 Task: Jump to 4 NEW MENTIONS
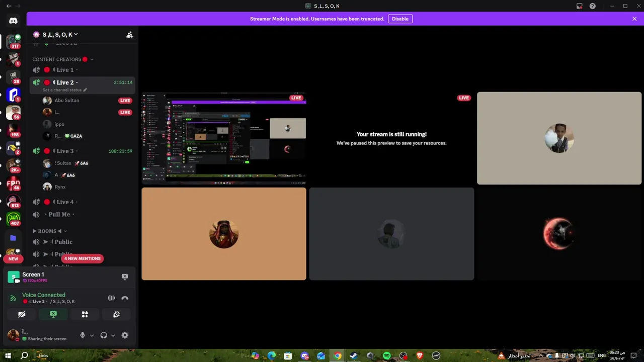click(83, 258)
